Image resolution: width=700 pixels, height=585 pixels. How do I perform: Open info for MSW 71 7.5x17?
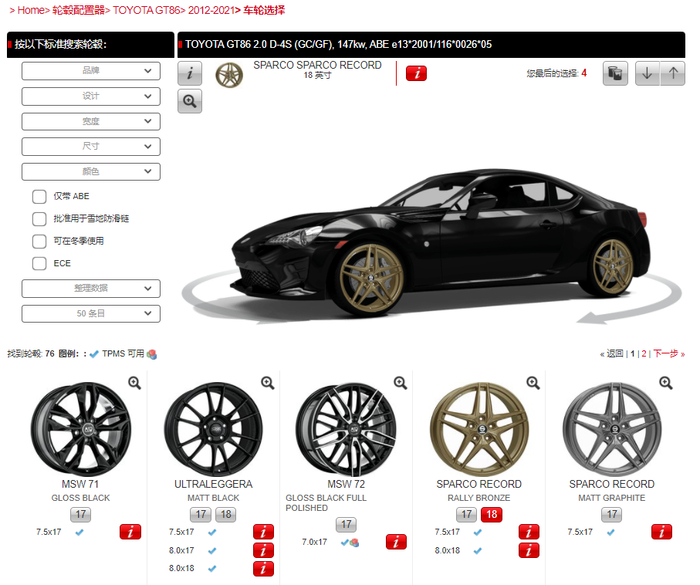(x=130, y=532)
